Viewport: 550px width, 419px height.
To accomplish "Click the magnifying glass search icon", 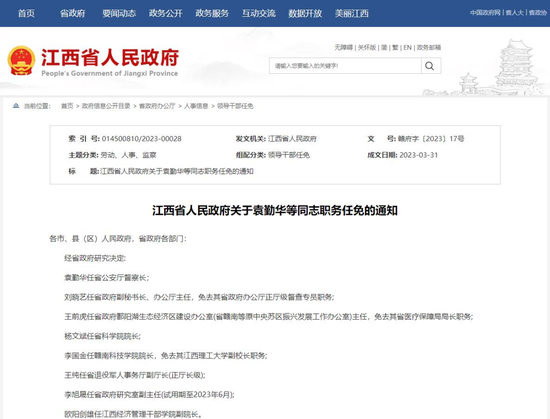I will [429, 66].
